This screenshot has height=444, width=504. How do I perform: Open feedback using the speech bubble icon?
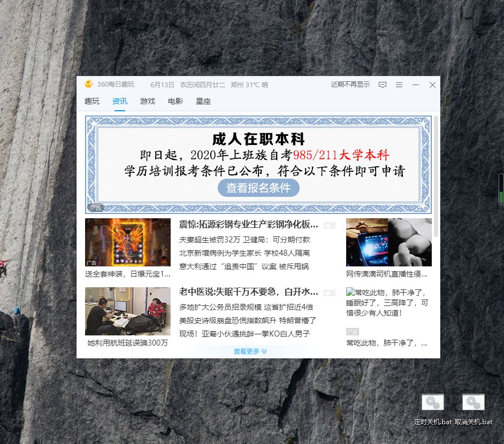[382, 85]
